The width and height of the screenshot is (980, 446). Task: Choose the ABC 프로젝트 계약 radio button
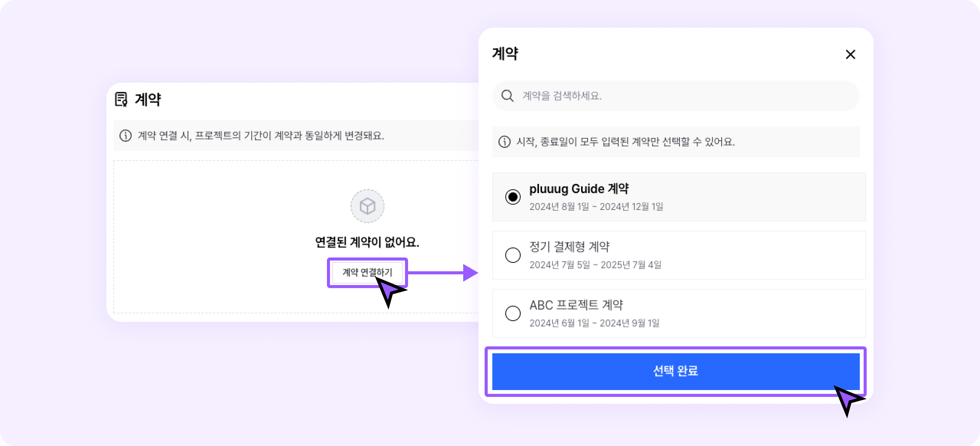pos(513,313)
